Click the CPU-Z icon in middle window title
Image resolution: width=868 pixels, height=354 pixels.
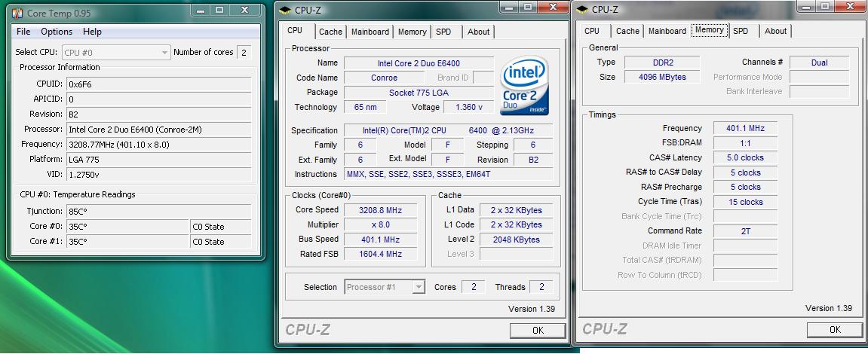click(x=284, y=9)
